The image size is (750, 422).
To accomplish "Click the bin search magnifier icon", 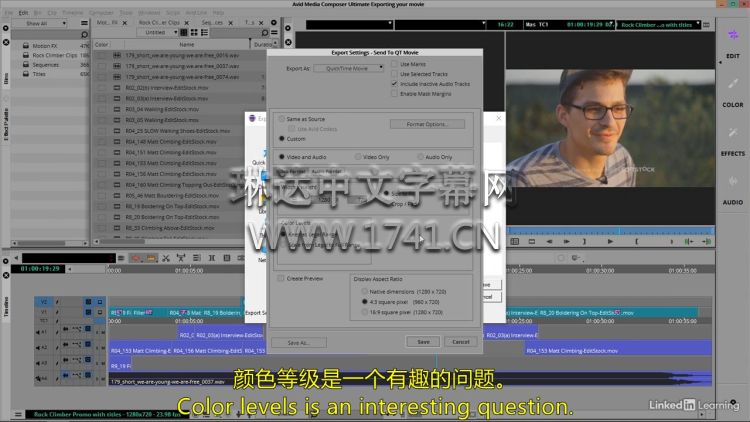I will (265, 33).
